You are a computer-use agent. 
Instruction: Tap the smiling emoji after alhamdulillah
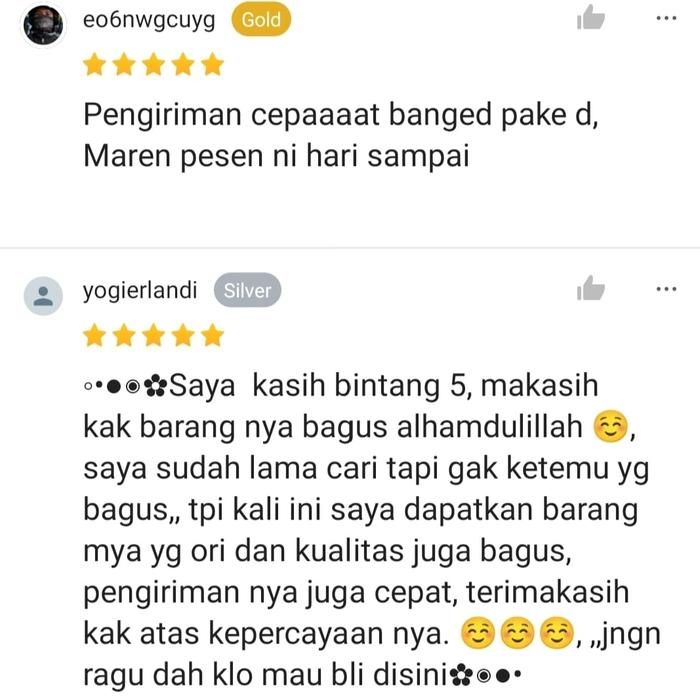pos(610,426)
